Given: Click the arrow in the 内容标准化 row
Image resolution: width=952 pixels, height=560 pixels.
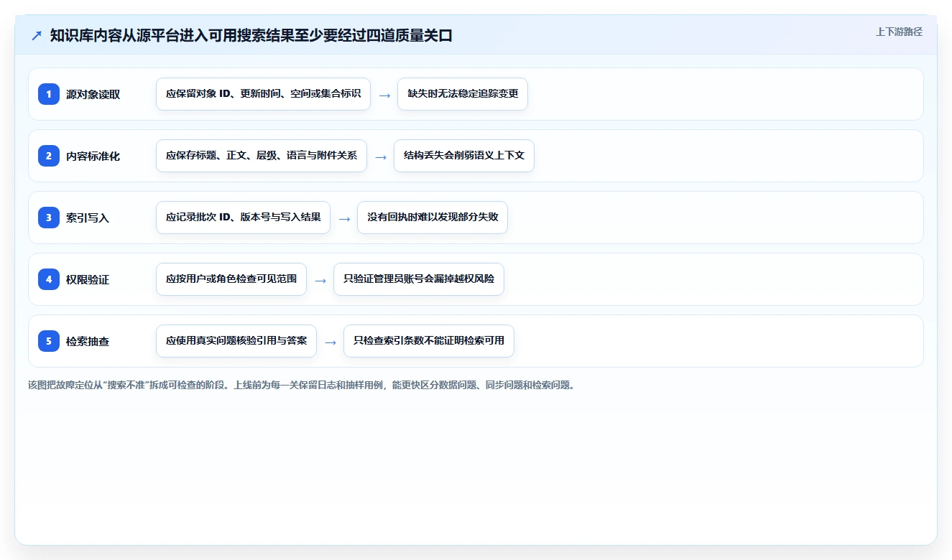Looking at the screenshot, I should click(381, 157).
